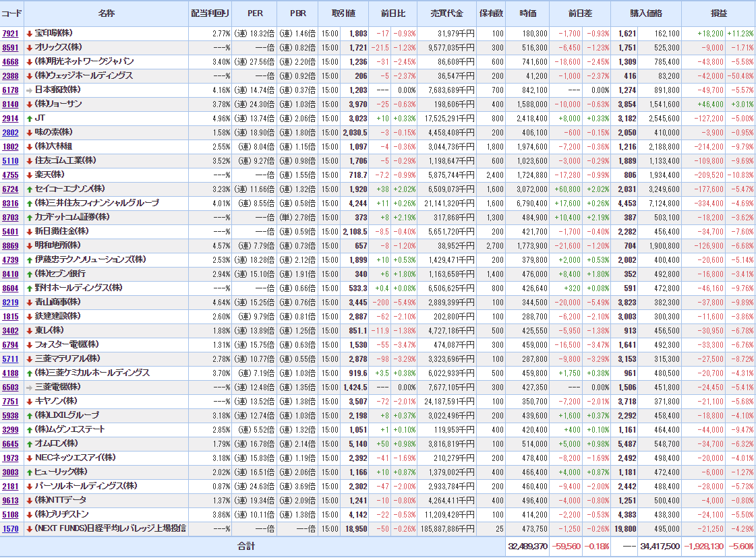The height and width of the screenshot is (558, 756).
Task: Click the green up arrow beside オムロン
Action: pos(29,443)
